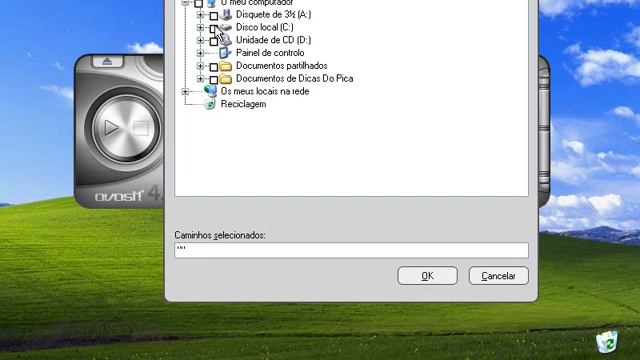Click the Cancelar button
The height and width of the screenshot is (360, 640).
(498, 276)
